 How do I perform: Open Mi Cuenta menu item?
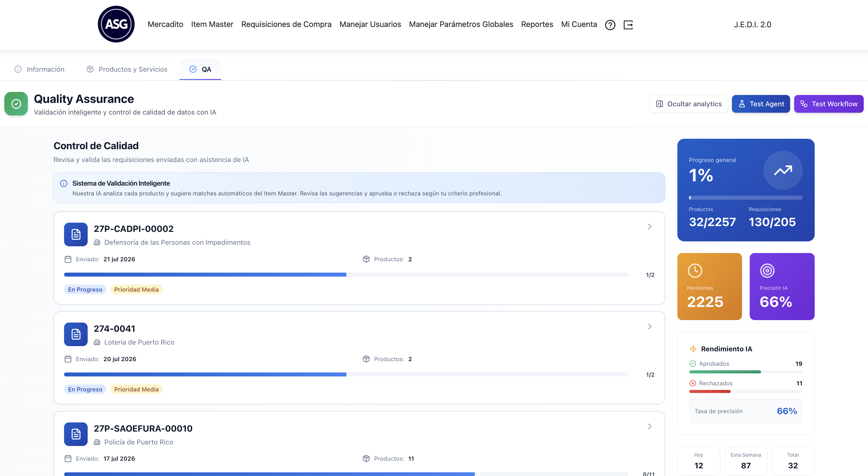579,24
